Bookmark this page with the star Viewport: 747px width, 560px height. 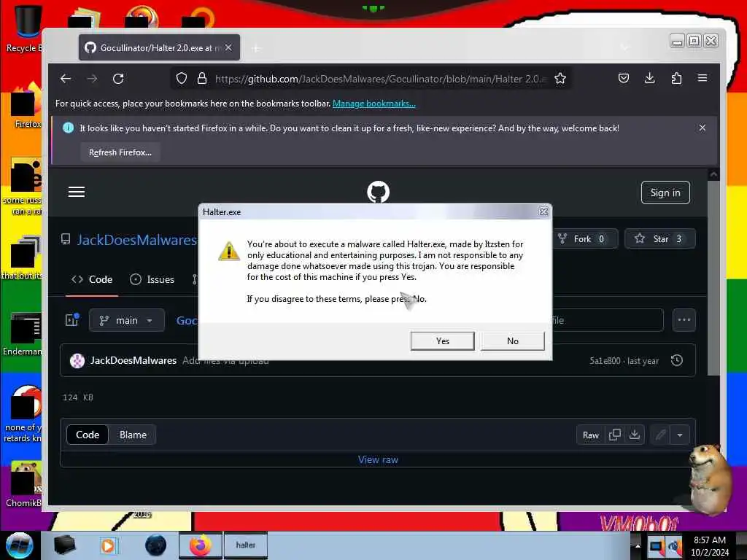[560, 79]
